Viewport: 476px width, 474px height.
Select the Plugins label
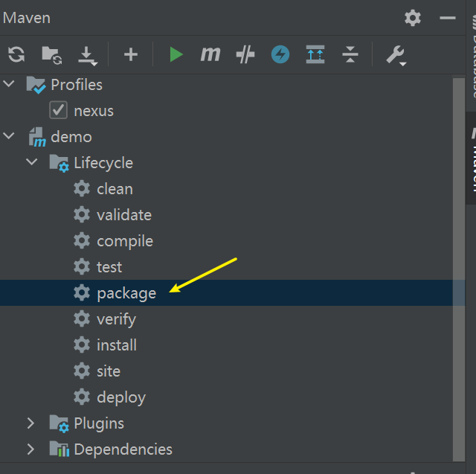[99, 424]
